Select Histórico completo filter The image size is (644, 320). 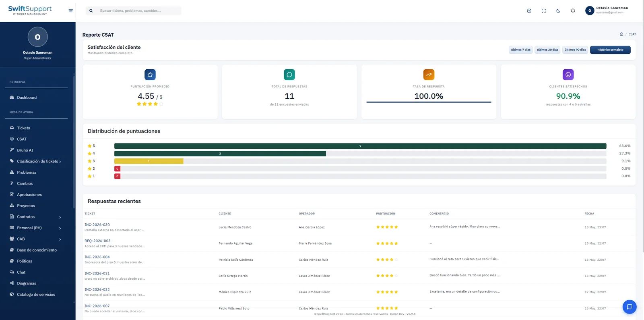(x=610, y=50)
